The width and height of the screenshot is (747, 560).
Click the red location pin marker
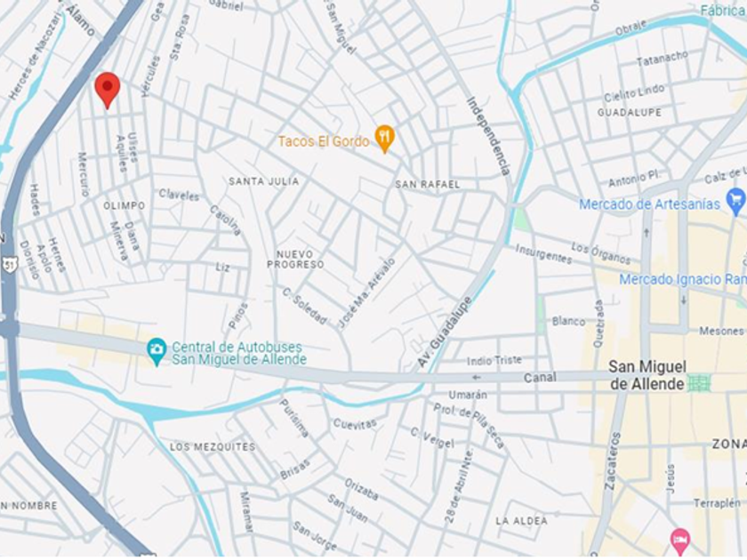(108, 90)
